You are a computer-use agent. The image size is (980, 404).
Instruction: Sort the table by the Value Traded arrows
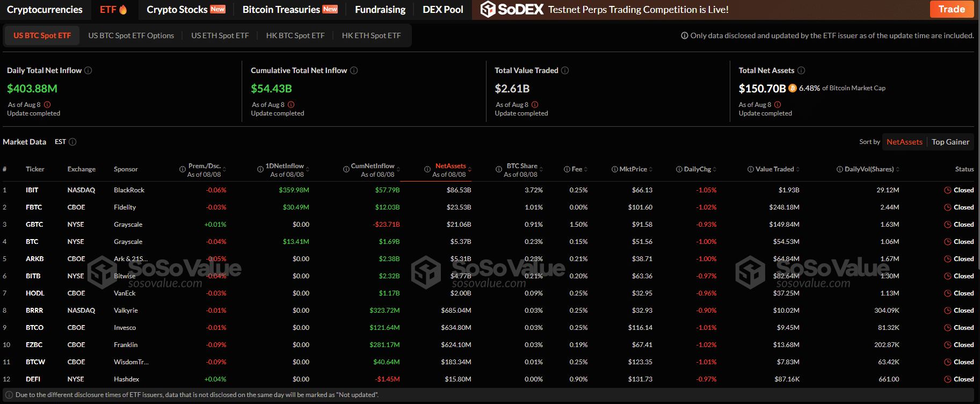click(x=798, y=169)
